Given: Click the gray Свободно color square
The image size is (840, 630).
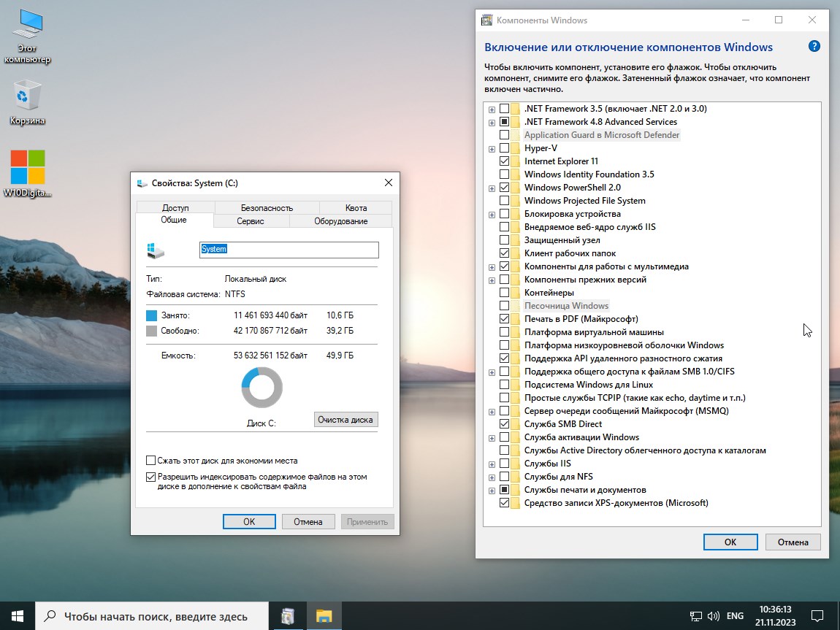Looking at the screenshot, I should [152, 331].
